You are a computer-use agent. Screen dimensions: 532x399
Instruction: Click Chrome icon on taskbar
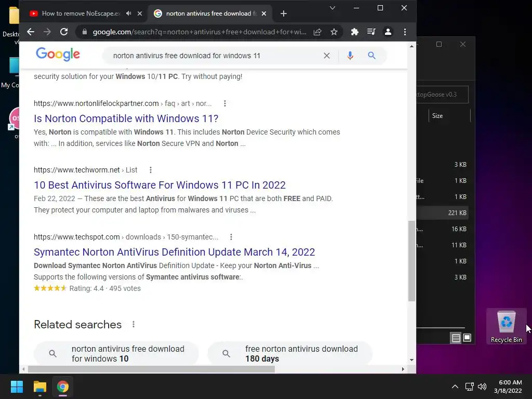pos(63,387)
